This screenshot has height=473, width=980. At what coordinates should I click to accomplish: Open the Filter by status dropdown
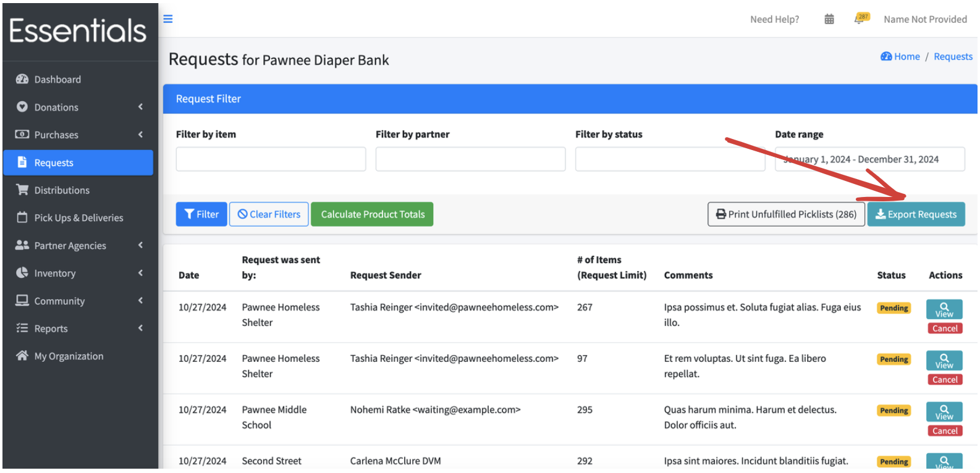670,159
